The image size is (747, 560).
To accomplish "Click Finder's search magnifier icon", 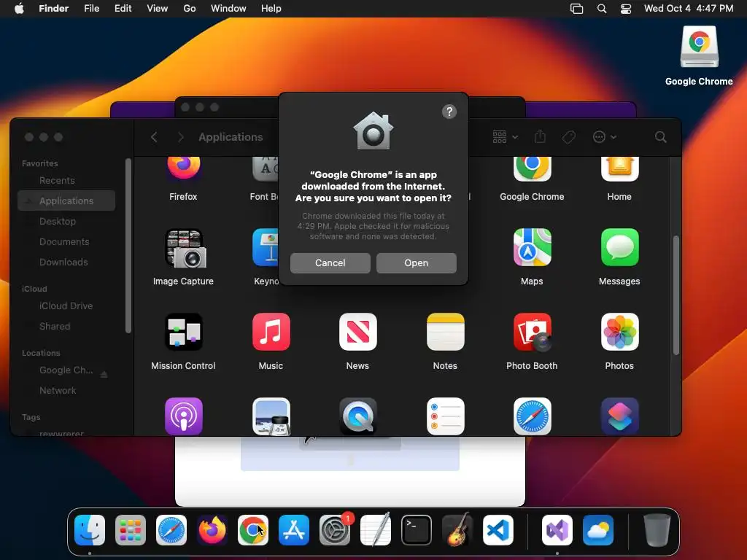I will [660, 137].
